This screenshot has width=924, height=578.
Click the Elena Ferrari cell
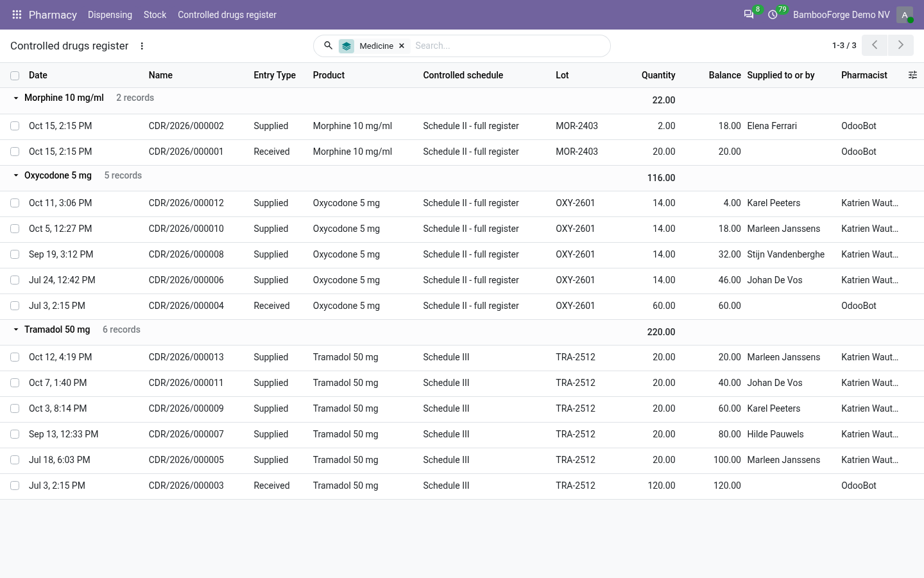[772, 126]
